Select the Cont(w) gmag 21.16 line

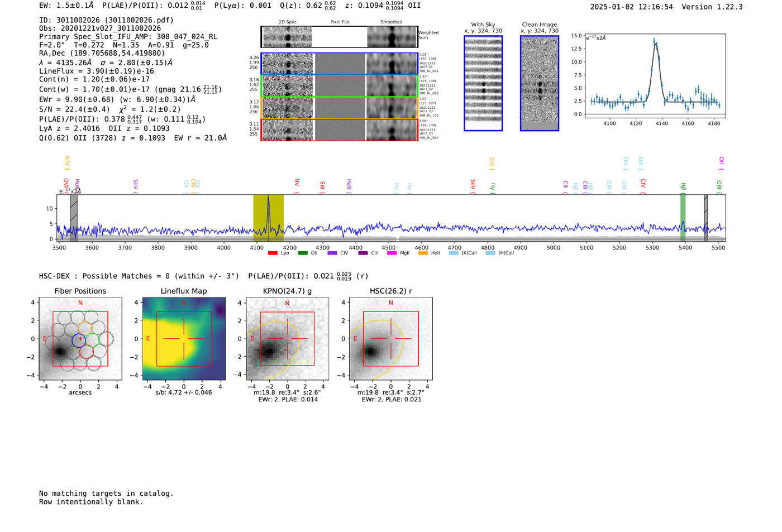pos(131,89)
